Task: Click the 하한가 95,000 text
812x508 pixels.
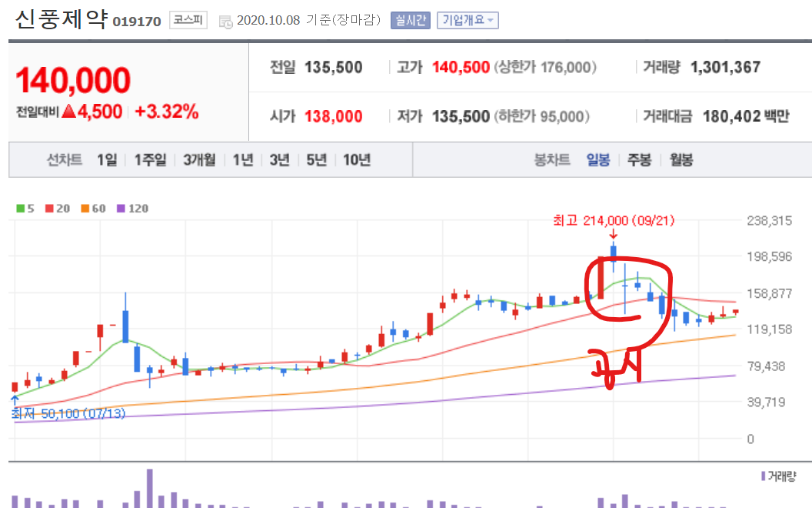Action: point(541,116)
